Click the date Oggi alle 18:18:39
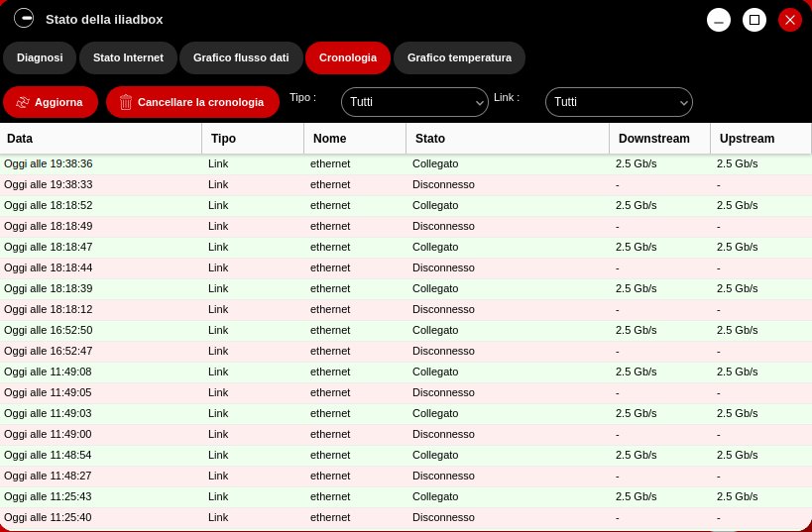 tap(49, 288)
